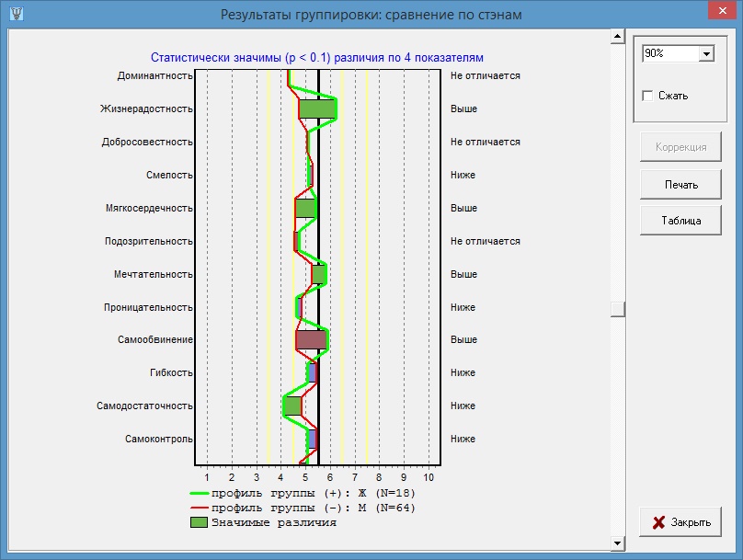Select the green Жизнерадостность difference bar

(317, 109)
